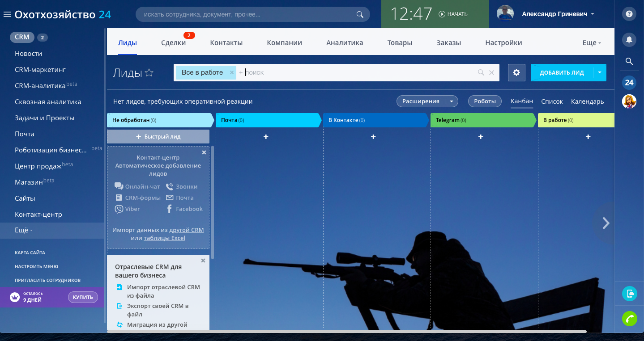Switch to the Сделки tab

pyautogui.click(x=173, y=43)
